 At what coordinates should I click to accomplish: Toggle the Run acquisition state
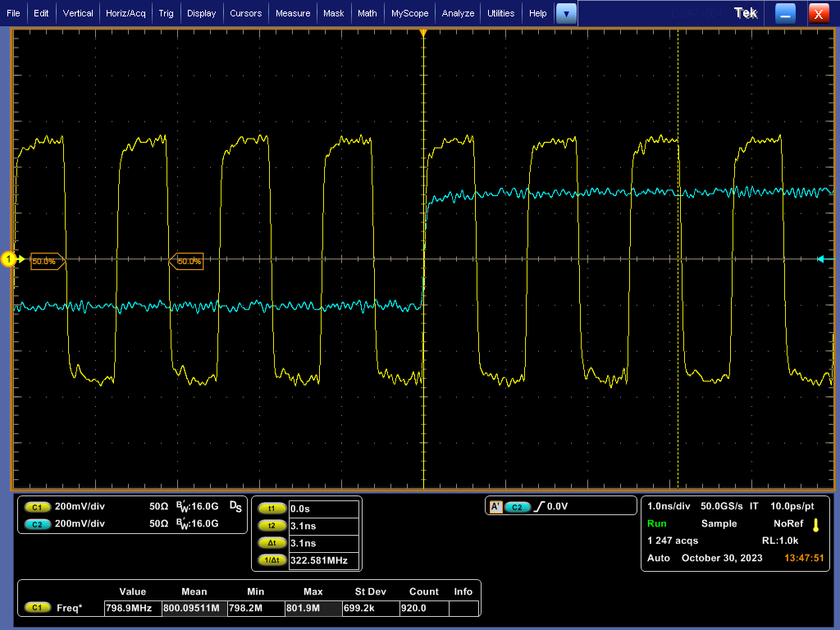655,523
